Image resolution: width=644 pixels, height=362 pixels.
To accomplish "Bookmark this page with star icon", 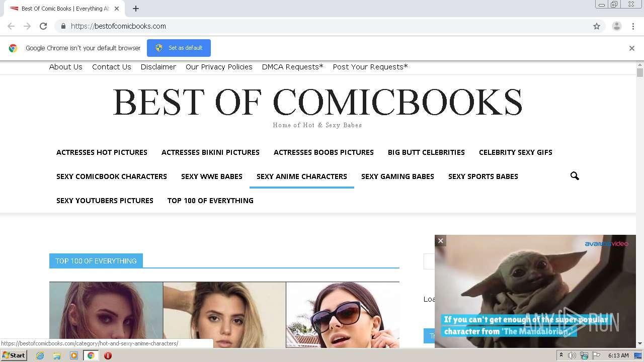I will click(597, 26).
